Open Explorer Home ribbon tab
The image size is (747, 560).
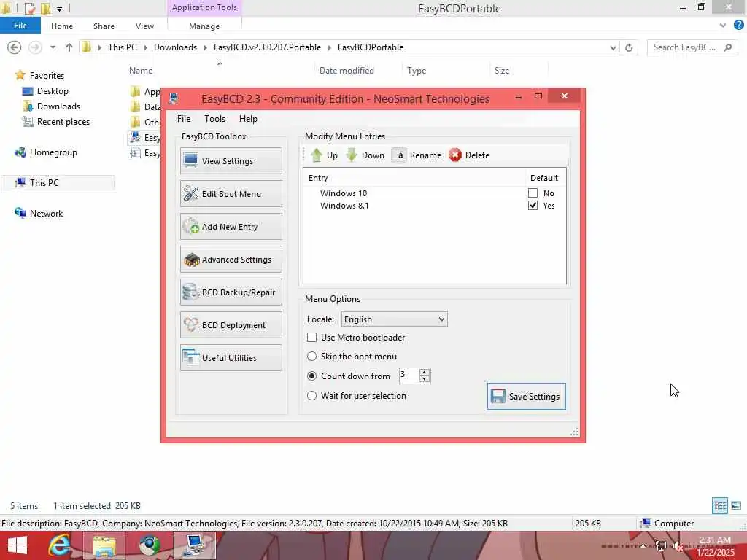(x=62, y=26)
